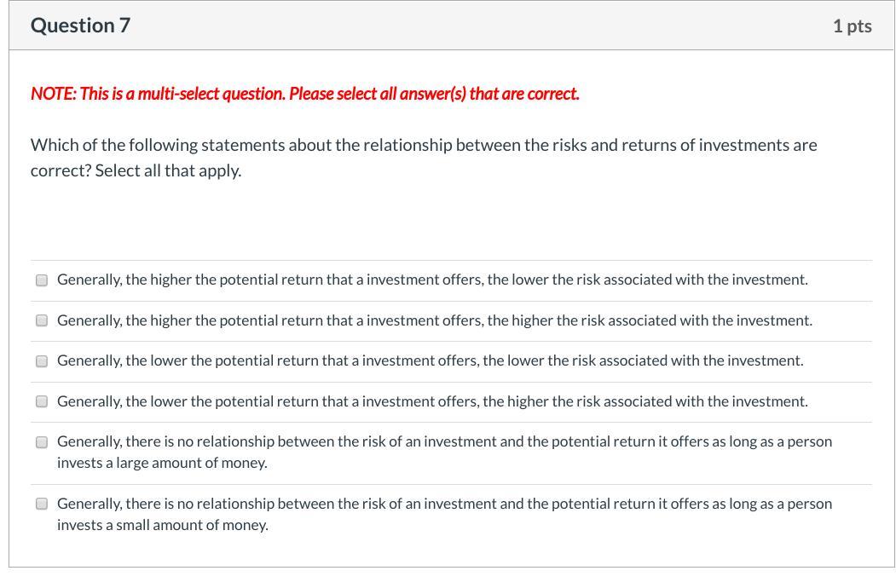The width and height of the screenshot is (896, 588).
Task: Tick checkbox for lower return, higher risk
Action: [x=42, y=401]
